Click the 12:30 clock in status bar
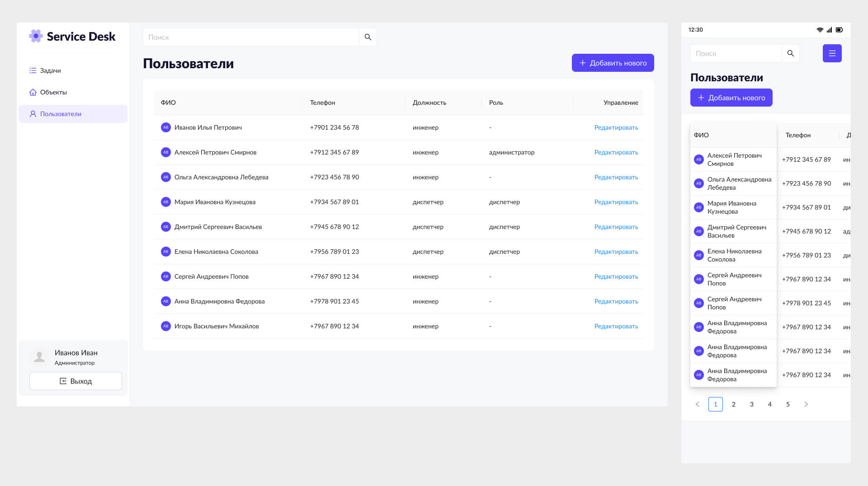The height and width of the screenshot is (486, 868). tap(695, 30)
